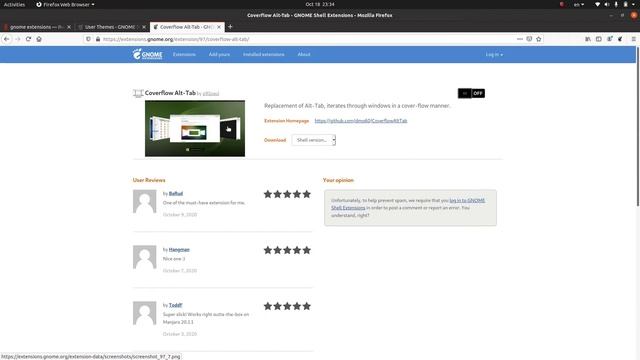Screen dimensions: 640x360
Task: Bookmark this page with the star icon
Action: [539, 39]
